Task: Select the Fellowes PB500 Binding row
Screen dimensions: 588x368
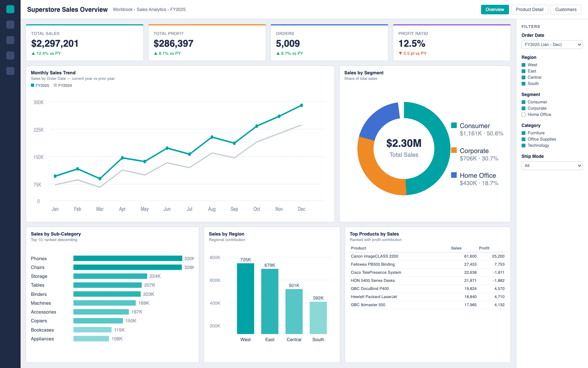Action: (x=427, y=264)
